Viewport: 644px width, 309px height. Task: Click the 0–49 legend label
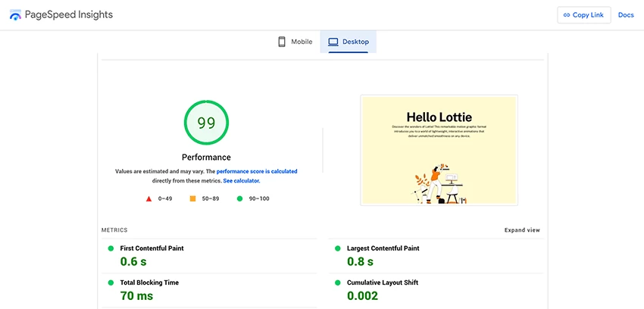coord(165,198)
